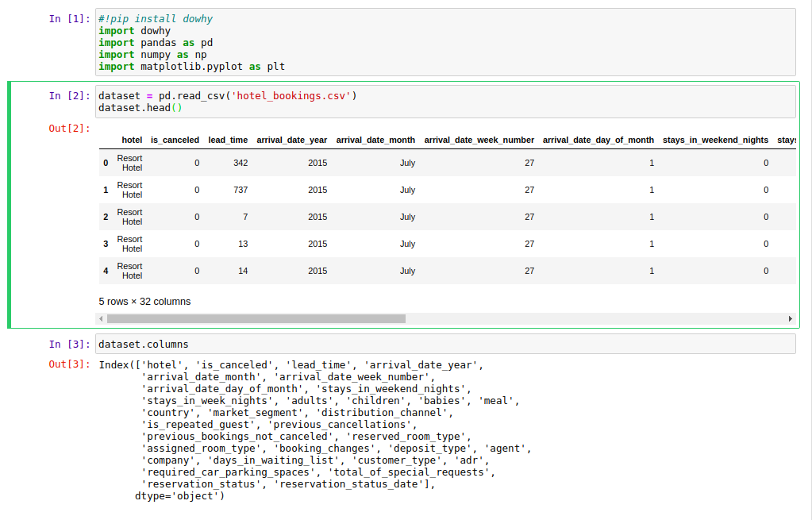Click the Out[2] output prompt label
This screenshot has width=812, height=520.
tap(69, 128)
